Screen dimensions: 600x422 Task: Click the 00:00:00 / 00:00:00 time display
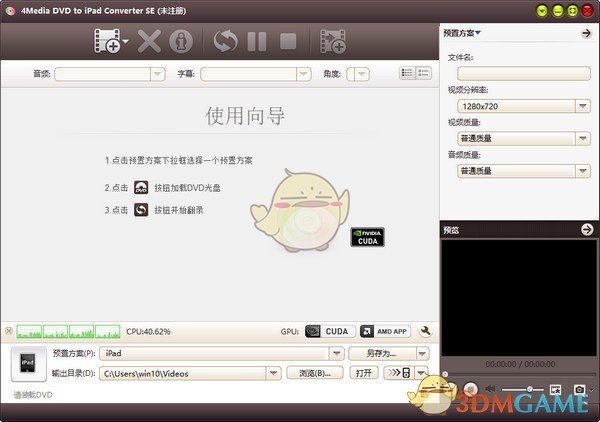[520, 364]
